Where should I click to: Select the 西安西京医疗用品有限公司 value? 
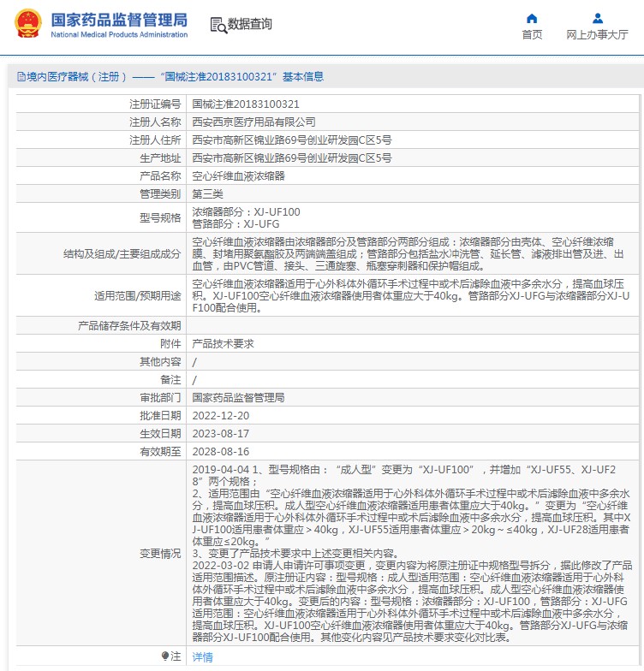pos(253,122)
